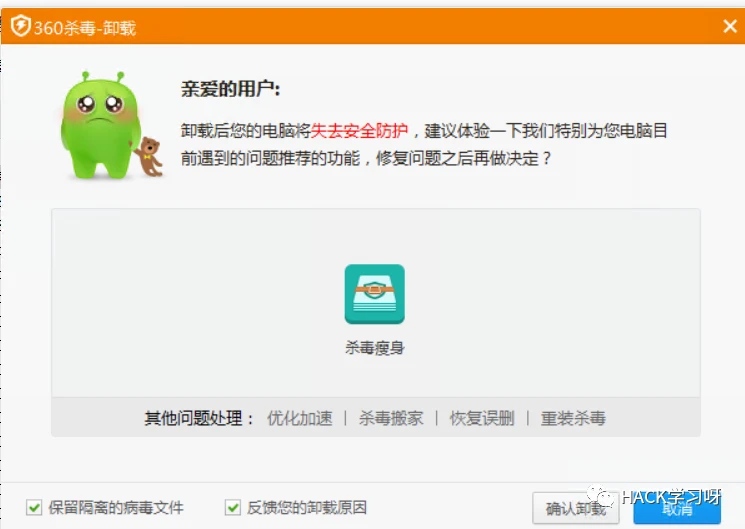This screenshot has width=745, height=529.
Task: Click the blue 取消 button
Action: [x=677, y=508]
